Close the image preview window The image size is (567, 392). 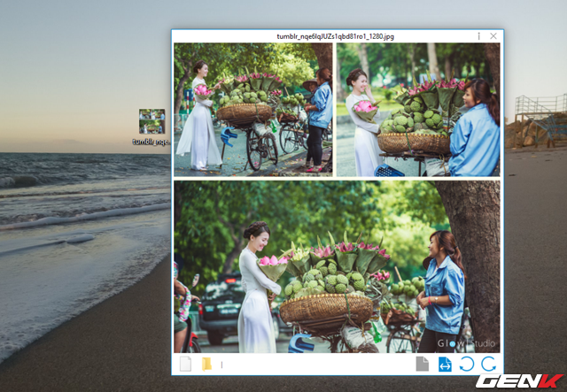point(493,36)
